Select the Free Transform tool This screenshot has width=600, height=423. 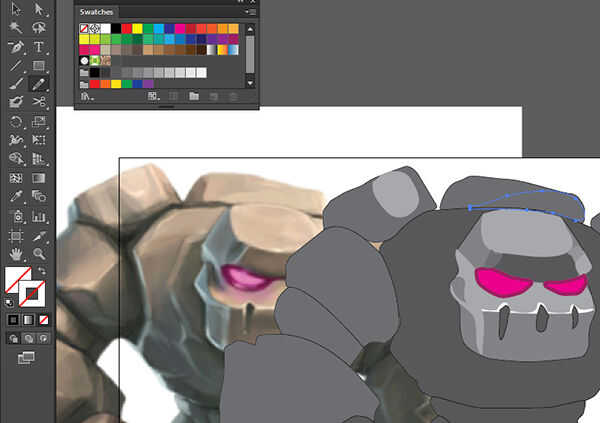[x=39, y=140]
